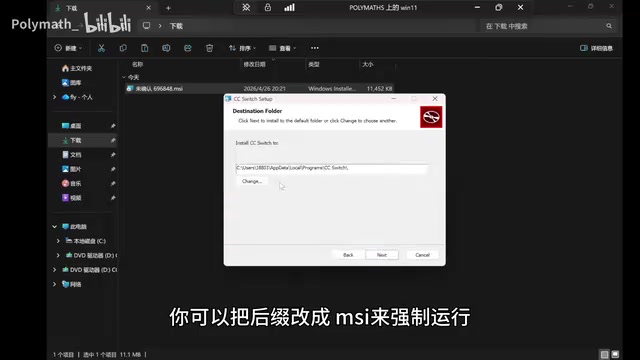The height and width of the screenshot is (360, 640).
Task: Click the Cut scissors icon in Explorer toolbar
Action: tap(101, 48)
